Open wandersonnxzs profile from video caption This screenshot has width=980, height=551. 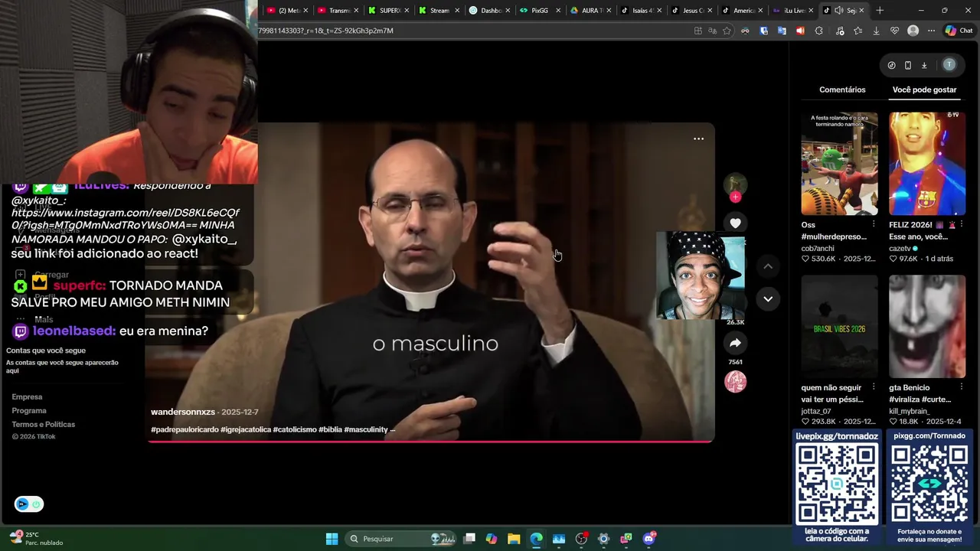[x=183, y=412]
